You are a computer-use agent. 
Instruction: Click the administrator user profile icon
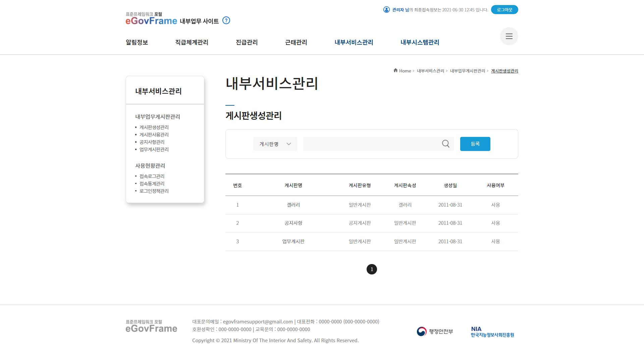tap(386, 10)
